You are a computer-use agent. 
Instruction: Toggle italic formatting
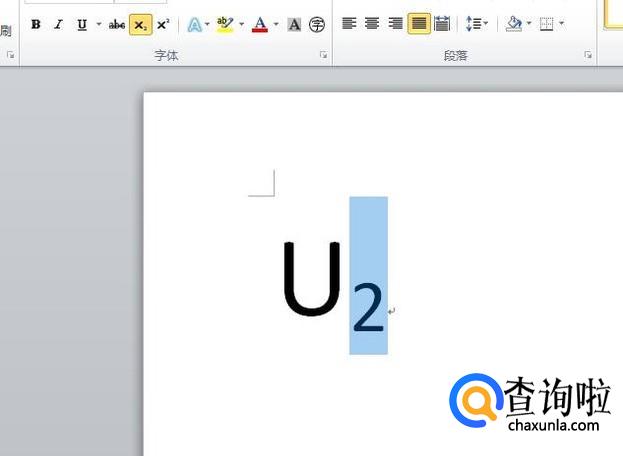pyautogui.click(x=58, y=24)
